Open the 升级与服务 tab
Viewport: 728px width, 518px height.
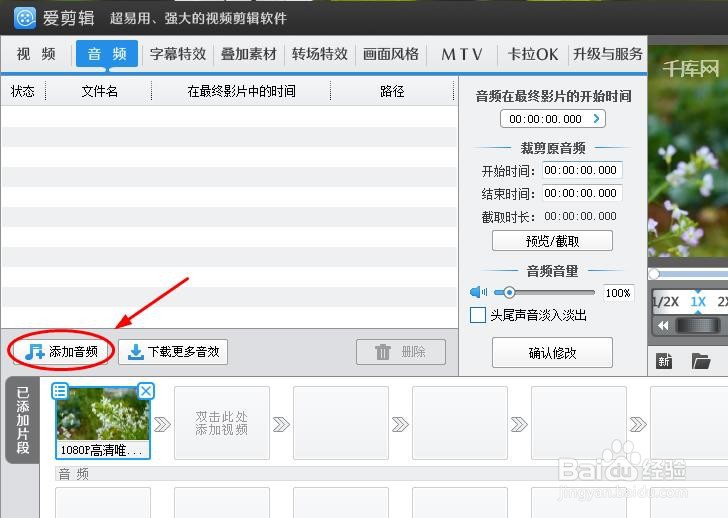tap(608, 54)
